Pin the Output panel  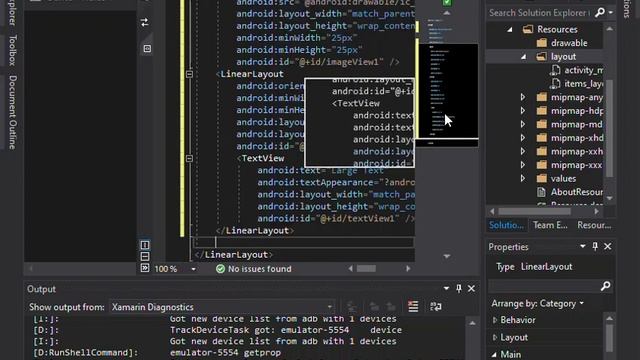point(458,289)
